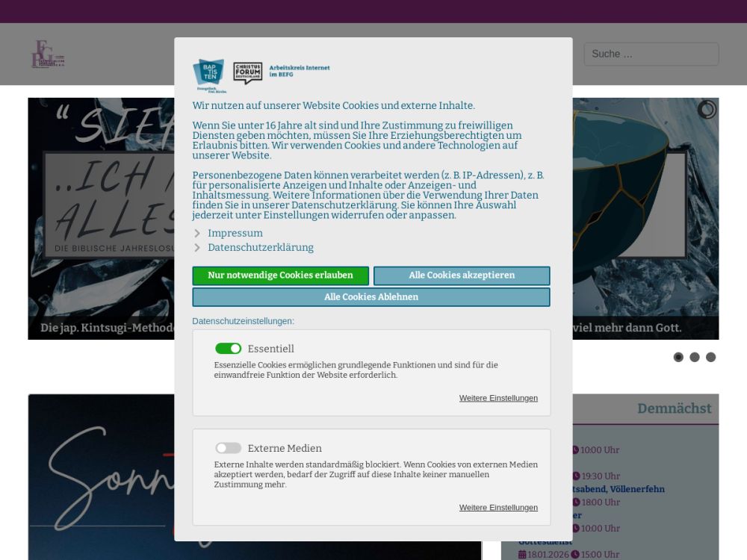Click the calendar icon beside 18.01.2026
Screen dimensions: 747x560
coord(522,555)
